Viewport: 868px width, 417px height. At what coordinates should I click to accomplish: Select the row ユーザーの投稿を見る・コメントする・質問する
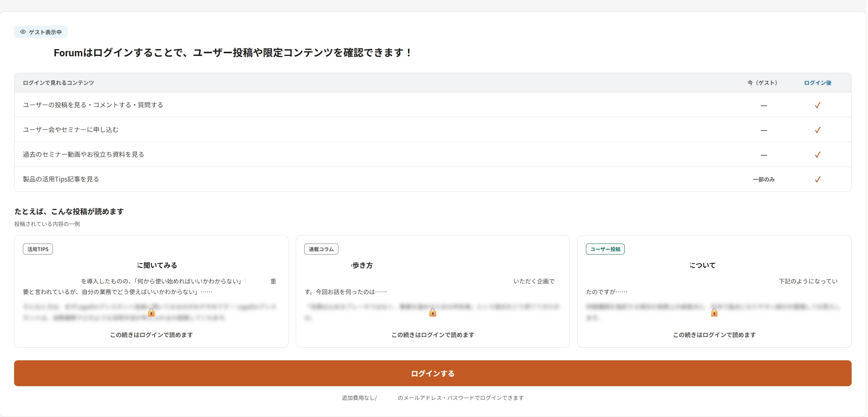click(x=432, y=105)
